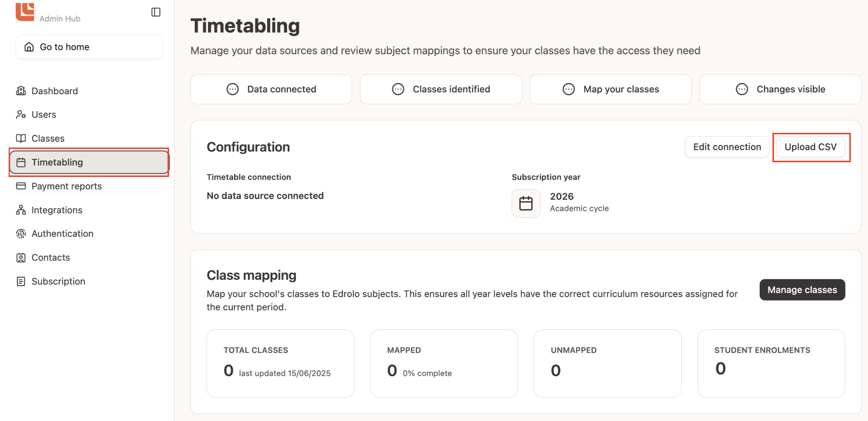868x421 pixels.
Task: Click the Classes book icon
Action: 21,138
